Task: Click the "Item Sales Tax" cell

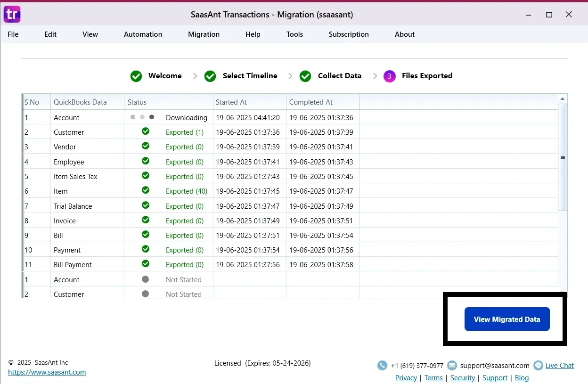Action: 75,177
